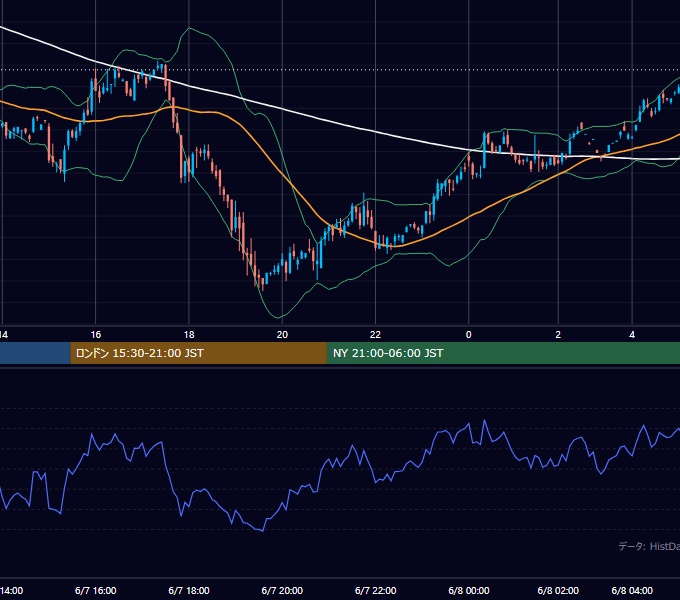Click hour label 0 on the chart axis
Screen dimensions: 680x600
click(468, 335)
